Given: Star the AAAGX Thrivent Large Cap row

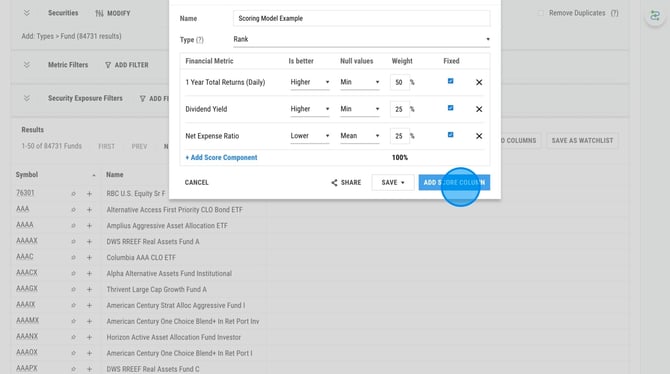Looking at the screenshot, I should click(x=73, y=289).
